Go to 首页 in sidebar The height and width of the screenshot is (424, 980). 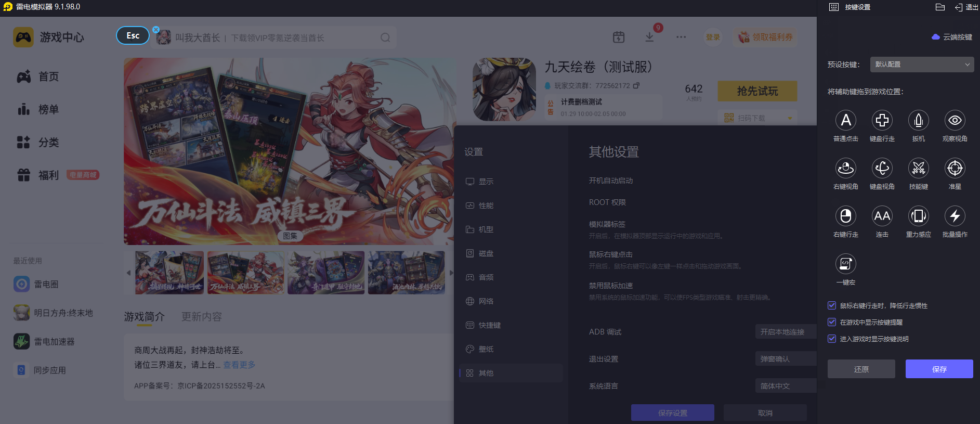[38, 76]
